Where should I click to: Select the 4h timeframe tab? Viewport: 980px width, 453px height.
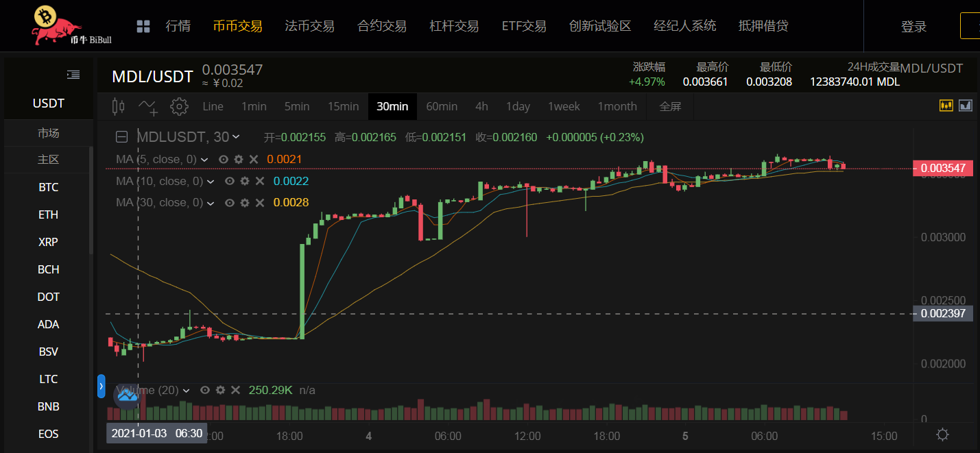pyautogui.click(x=481, y=106)
